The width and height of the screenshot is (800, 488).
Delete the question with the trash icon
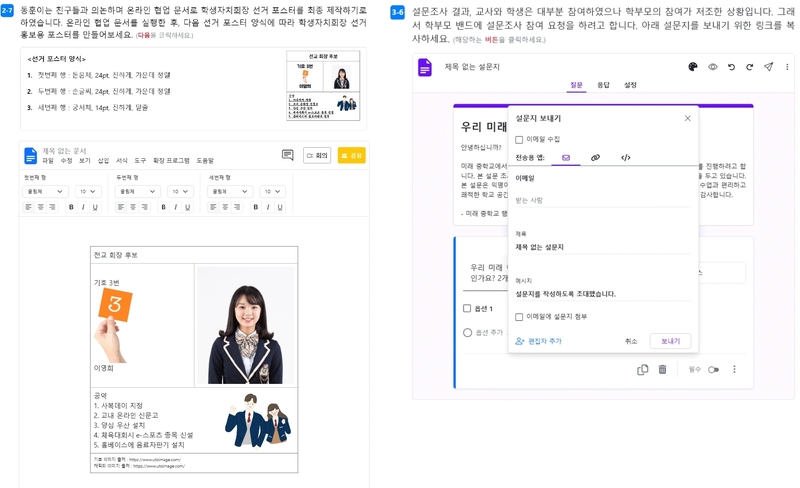click(x=662, y=369)
